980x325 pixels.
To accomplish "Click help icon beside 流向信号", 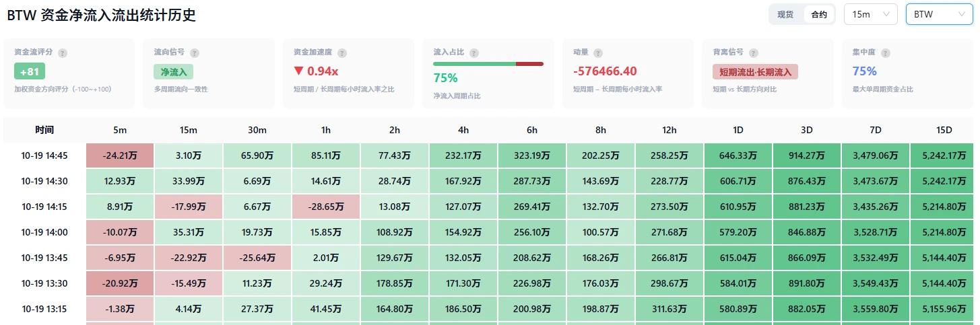I will point(195,52).
